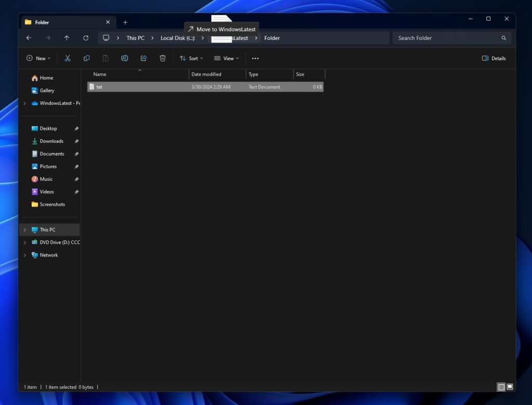Click the New button
The width and height of the screenshot is (532, 405).
(38, 58)
